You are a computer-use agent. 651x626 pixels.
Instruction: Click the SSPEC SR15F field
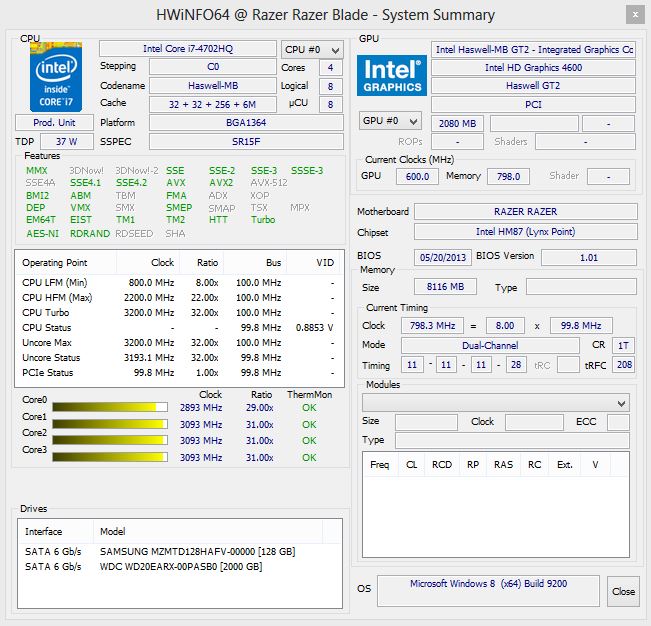(246, 142)
